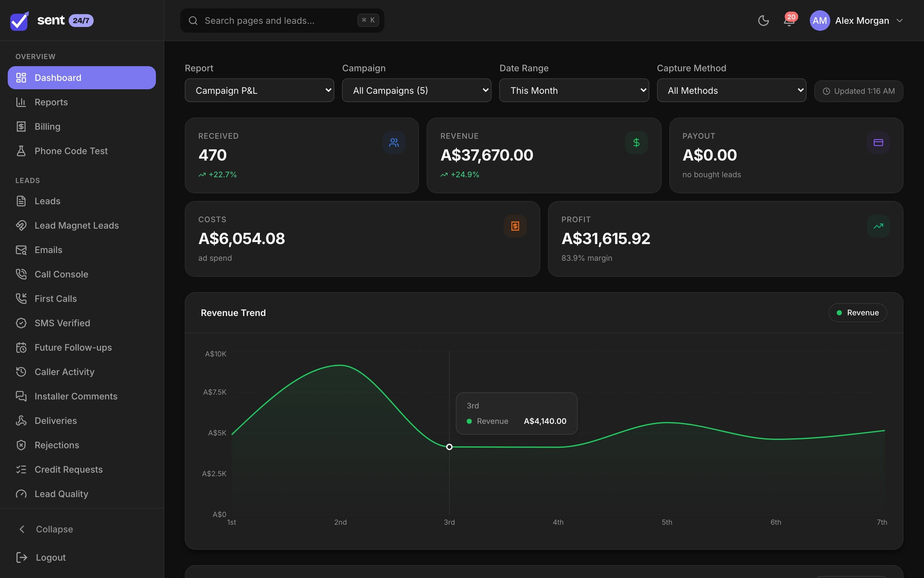The height and width of the screenshot is (578, 924).
Task: Click the Credit Requests checklist icon
Action: (21, 469)
